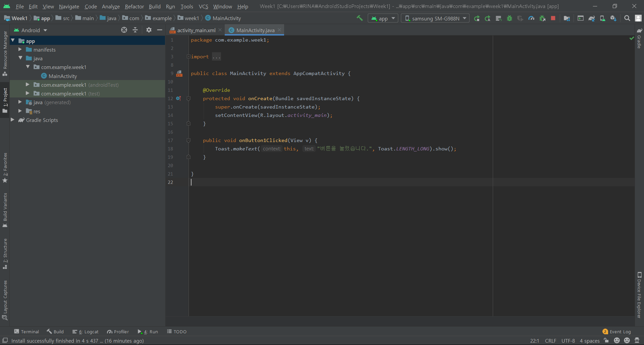Open Project Structure from the toolbar
The height and width of the screenshot is (345, 644).
(x=567, y=18)
